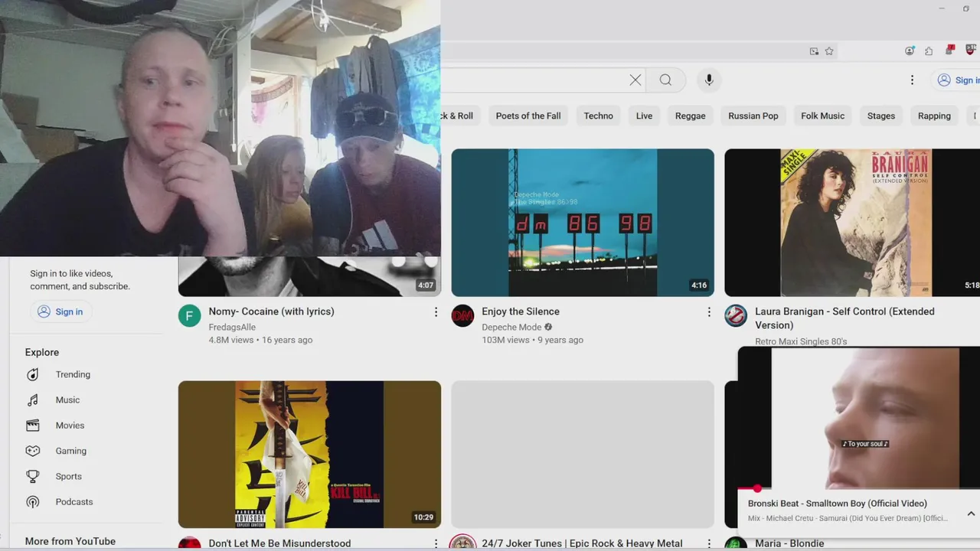Click the More from YouTube heading
Viewport: 980px width, 551px height.
[70, 541]
